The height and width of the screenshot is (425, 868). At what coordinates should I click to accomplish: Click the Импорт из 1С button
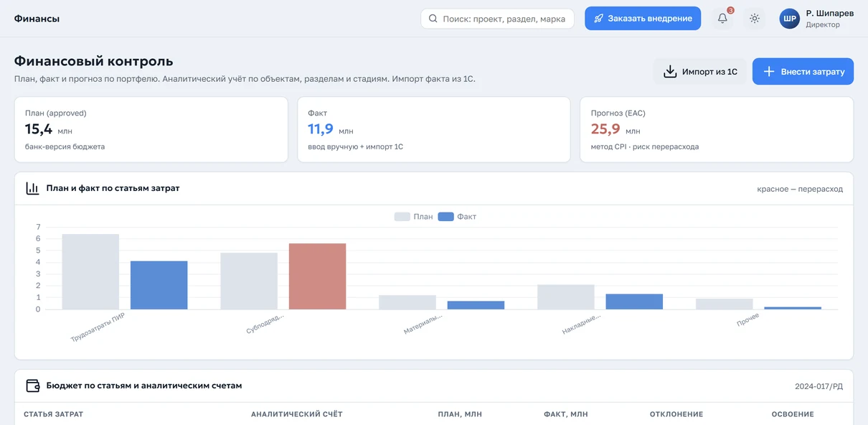click(x=699, y=72)
